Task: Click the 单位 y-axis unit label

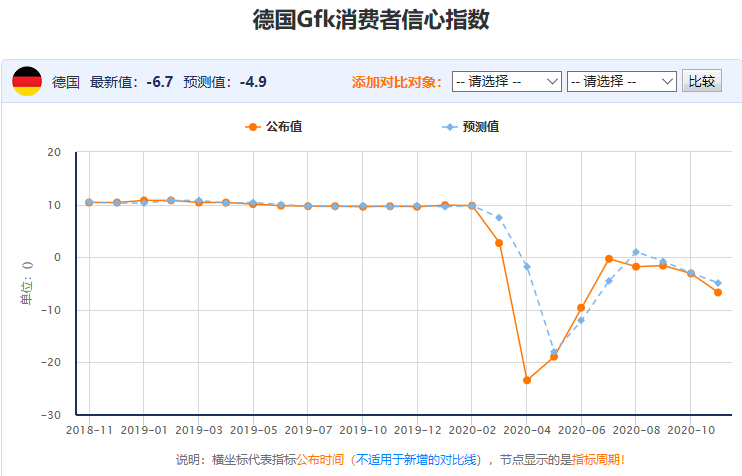Action: (x=27, y=283)
